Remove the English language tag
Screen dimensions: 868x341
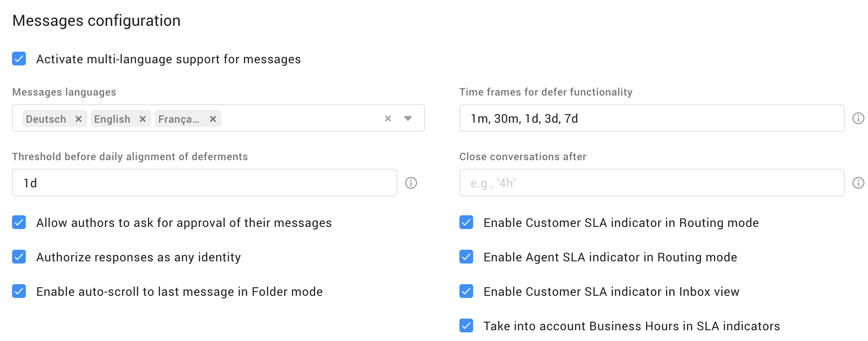[x=142, y=119]
